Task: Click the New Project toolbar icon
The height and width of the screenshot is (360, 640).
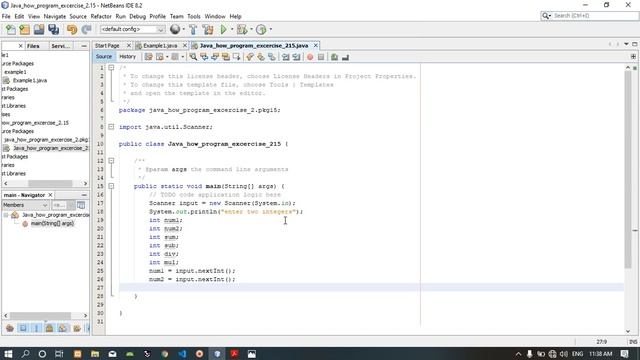Action: pyautogui.click(x=24, y=29)
